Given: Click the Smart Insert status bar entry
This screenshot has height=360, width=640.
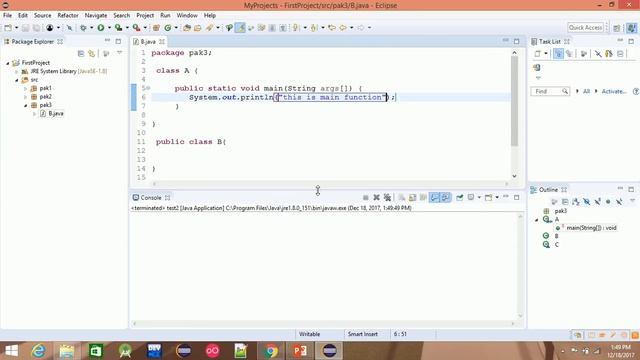Looking at the screenshot, I should tap(362, 334).
